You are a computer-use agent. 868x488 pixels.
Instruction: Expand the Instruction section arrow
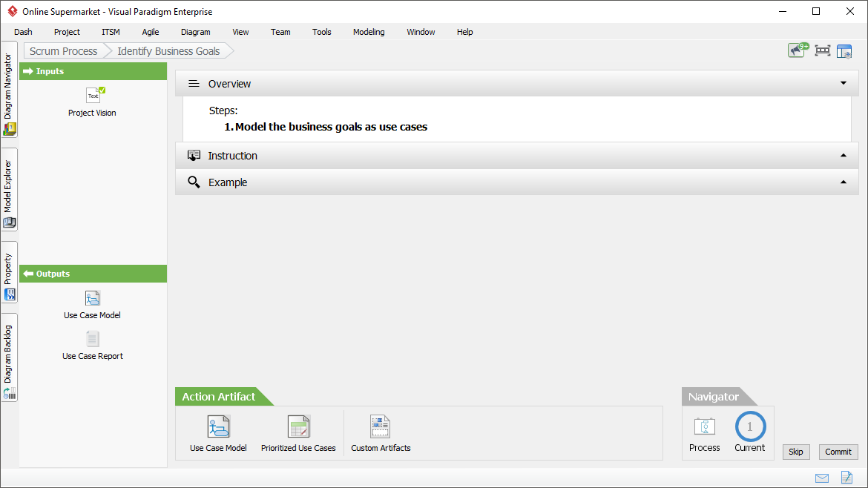tap(844, 156)
